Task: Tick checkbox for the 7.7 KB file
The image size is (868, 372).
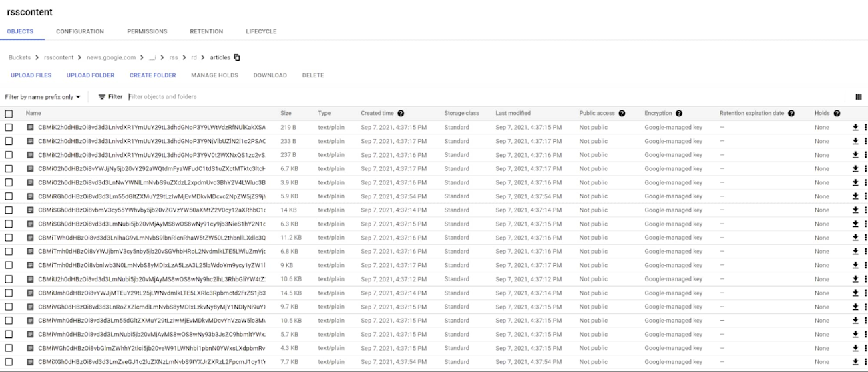Action: 9,362
